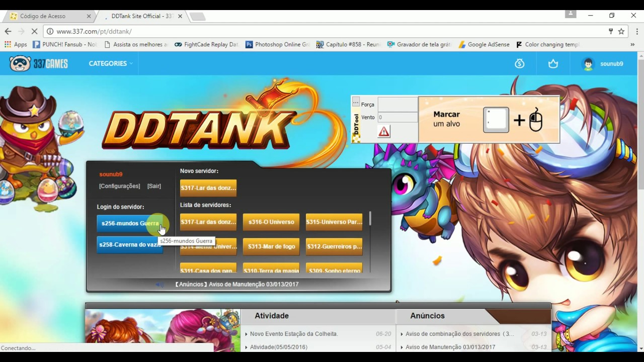This screenshot has width=644, height=362.
Task: Open the Apps bookmarks shortcut
Action: pos(16,44)
